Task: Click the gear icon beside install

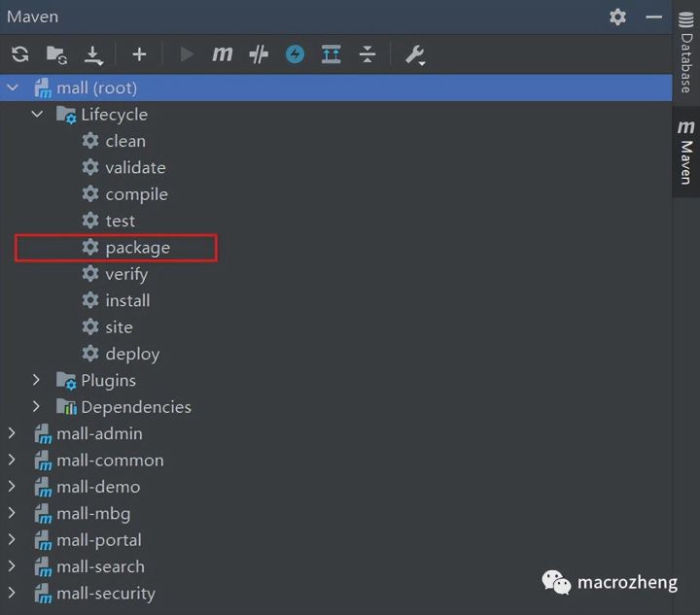Action: (90, 300)
